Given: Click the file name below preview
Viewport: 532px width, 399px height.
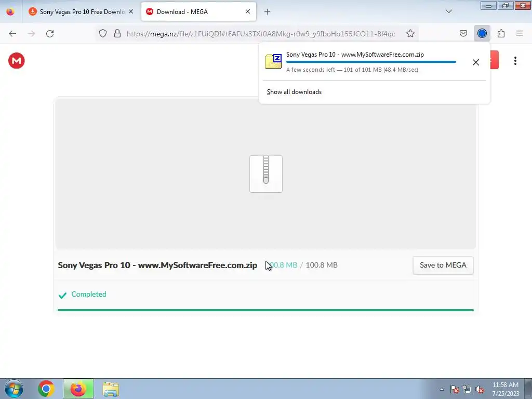Looking at the screenshot, I should tap(157, 265).
